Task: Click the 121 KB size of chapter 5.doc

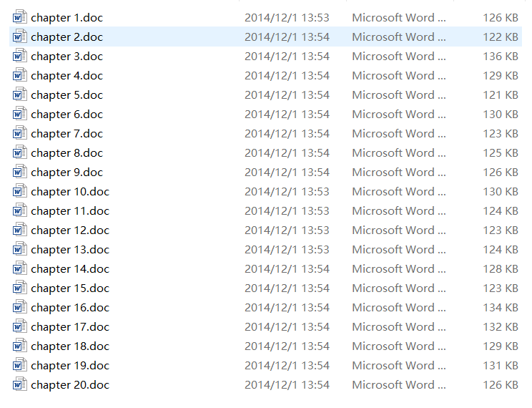Action: coord(501,94)
